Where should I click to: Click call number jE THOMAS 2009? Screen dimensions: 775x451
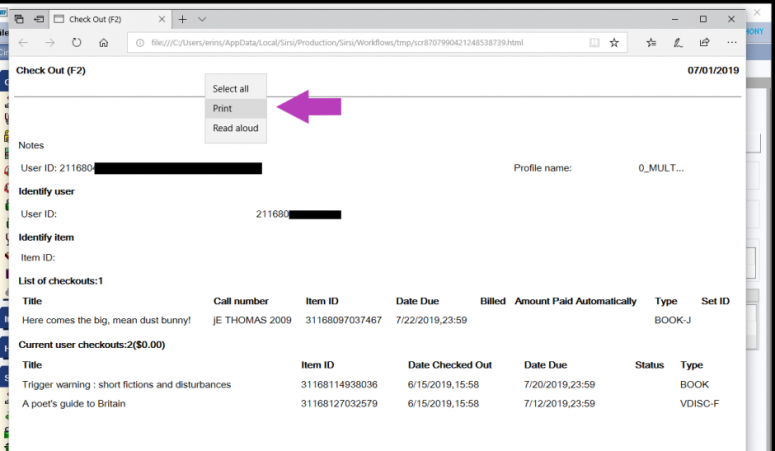(252, 320)
